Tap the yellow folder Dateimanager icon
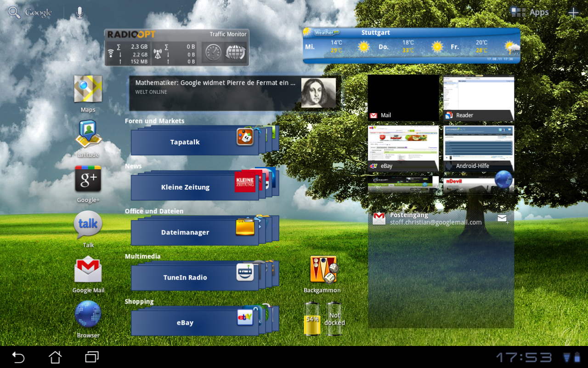The height and width of the screenshot is (368, 588). pyautogui.click(x=245, y=227)
